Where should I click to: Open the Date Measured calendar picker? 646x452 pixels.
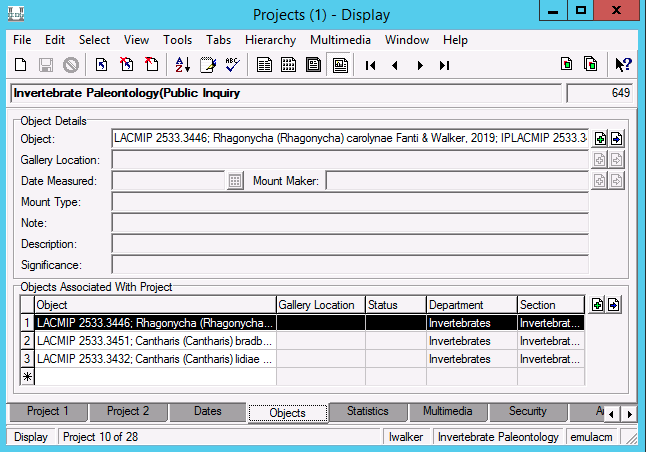tap(235, 181)
